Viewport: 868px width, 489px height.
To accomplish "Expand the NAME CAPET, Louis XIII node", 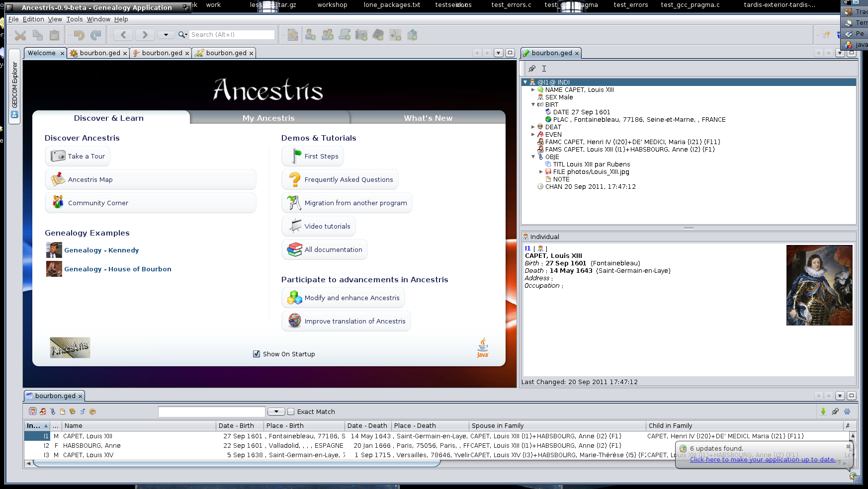I will 533,90.
